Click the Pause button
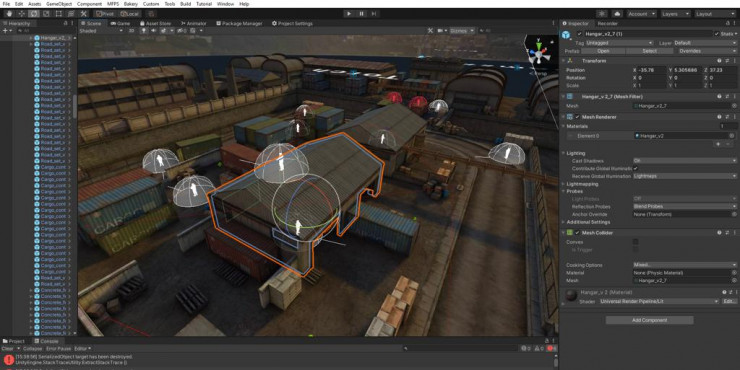The image size is (740, 370). tap(362, 14)
